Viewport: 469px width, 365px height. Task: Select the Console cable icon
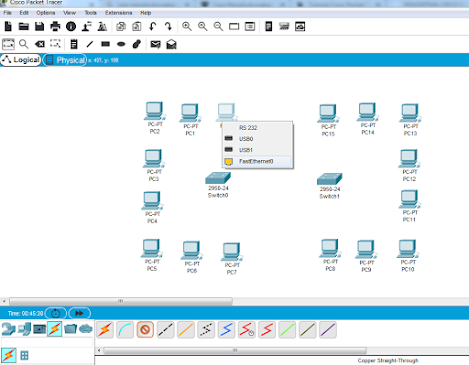click(x=125, y=330)
